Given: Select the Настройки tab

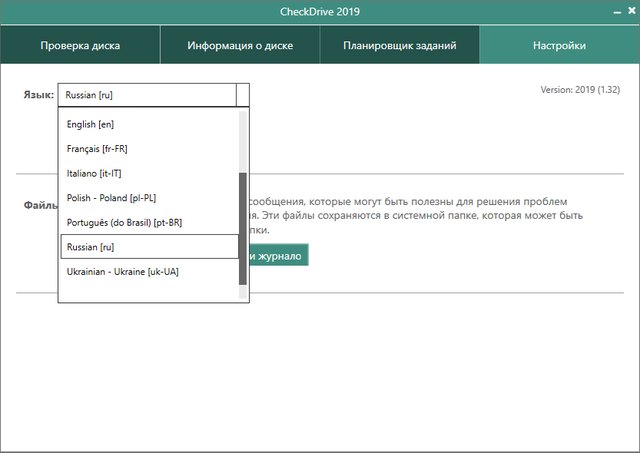Looking at the screenshot, I should [x=559, y=46].
